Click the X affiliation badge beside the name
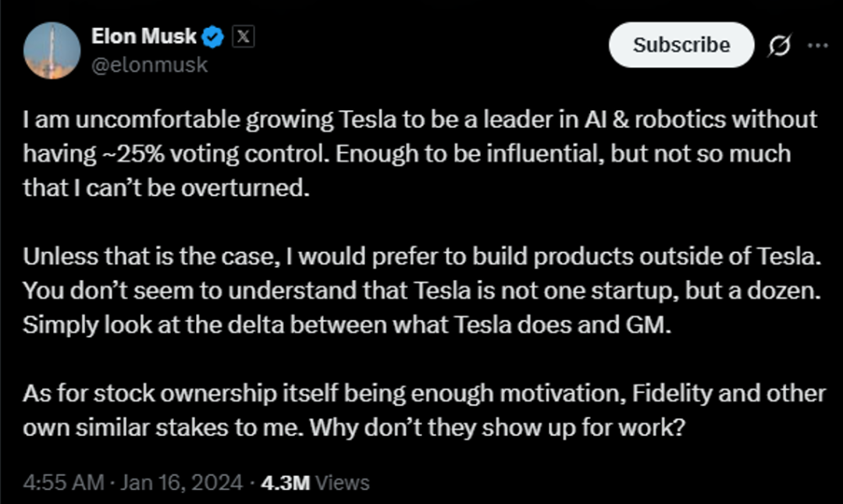Viewport: 843px width, 504px height. (x=243, y=36)
